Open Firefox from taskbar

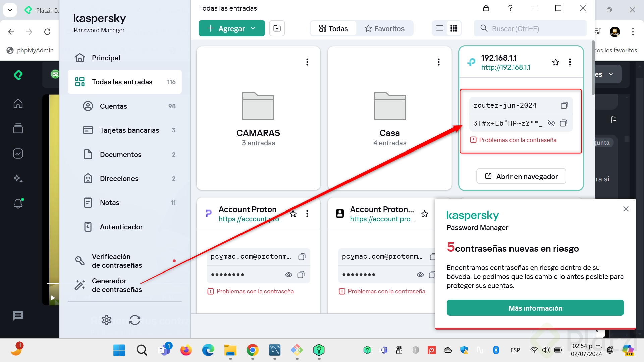coord(186,350)
